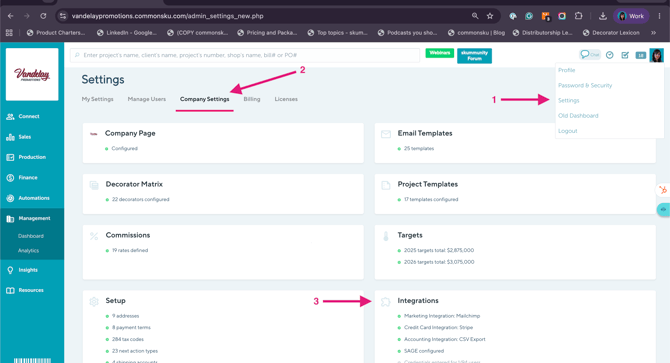Click the skummunity Forum button
This screenshot has width=670, height=363.
(474, 56)
